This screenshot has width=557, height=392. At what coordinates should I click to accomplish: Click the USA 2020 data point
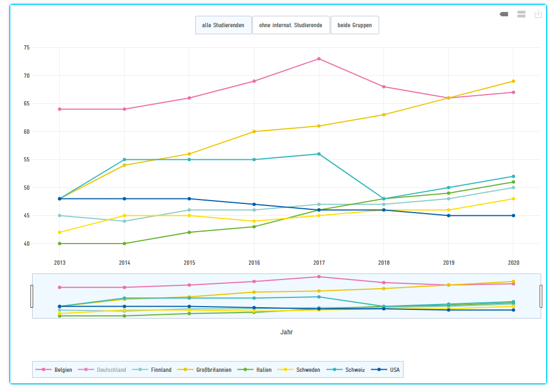coord(513,215)
